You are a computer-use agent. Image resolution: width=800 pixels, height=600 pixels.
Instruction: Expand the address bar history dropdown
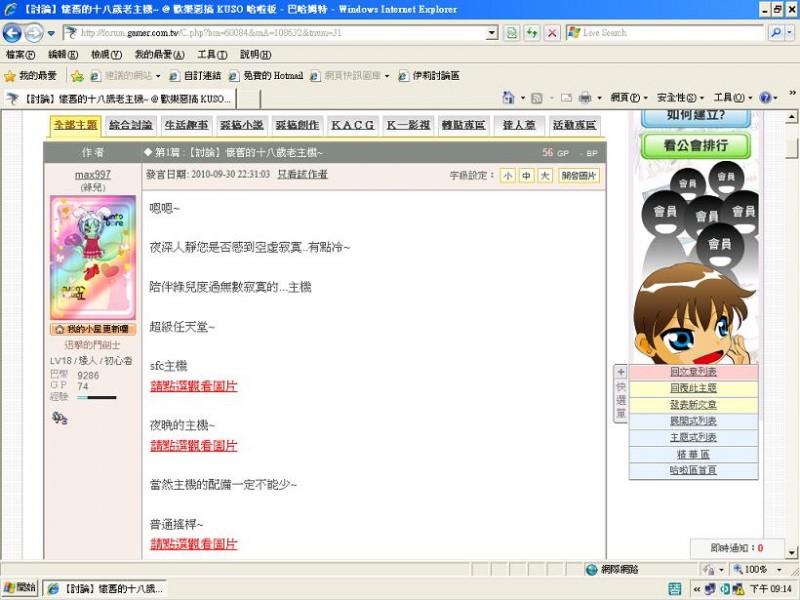tap(491, 33)
